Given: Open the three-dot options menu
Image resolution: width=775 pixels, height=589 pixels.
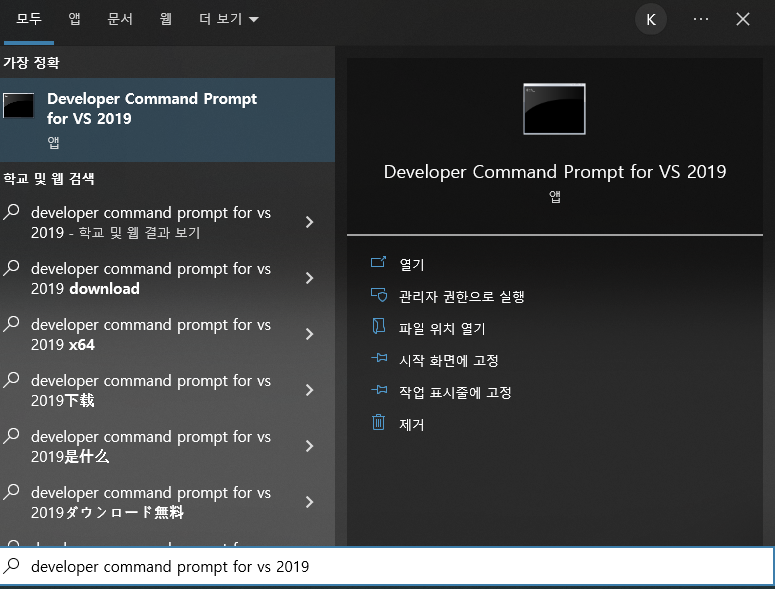Looking at the screenshot, I should pyautogui.click(x=700, y=19).
